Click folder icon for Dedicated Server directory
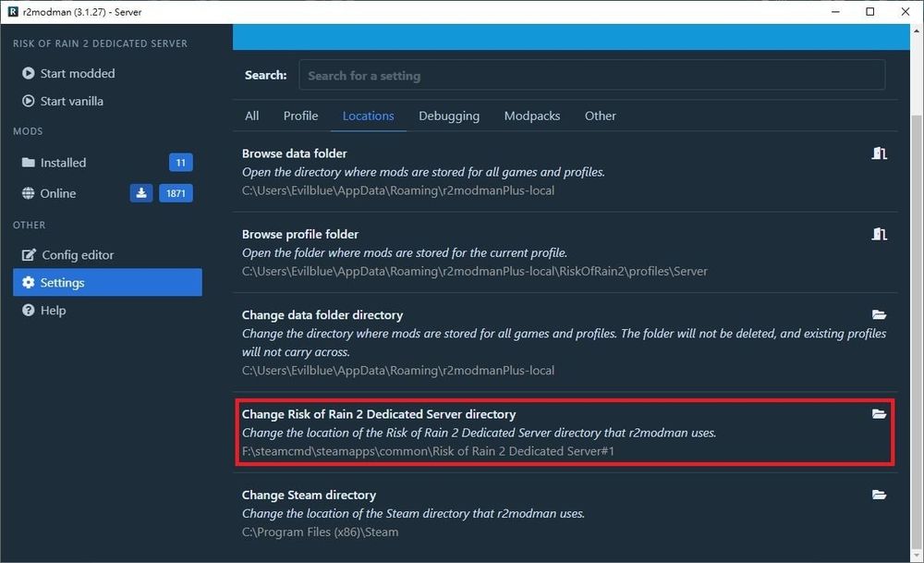Viewport: 924px width, 563px height. tap(879, 414)
